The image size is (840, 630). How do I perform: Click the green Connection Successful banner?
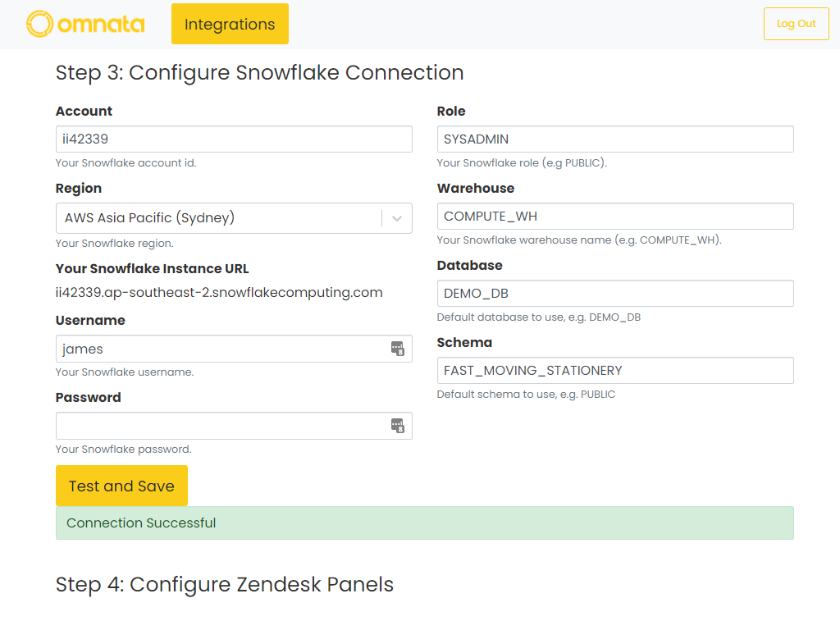(x=424, y=523)
